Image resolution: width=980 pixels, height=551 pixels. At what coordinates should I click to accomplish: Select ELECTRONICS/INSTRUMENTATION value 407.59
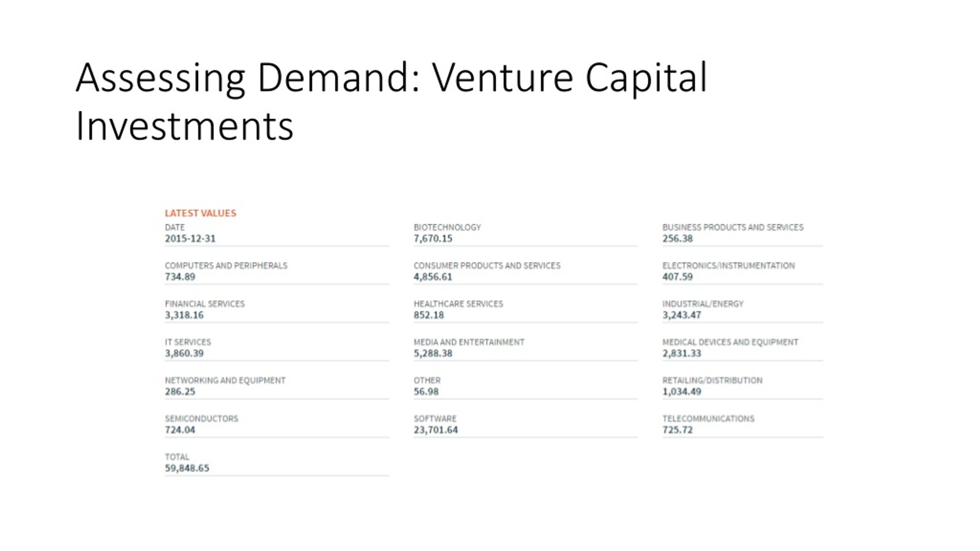click(678, 277)
